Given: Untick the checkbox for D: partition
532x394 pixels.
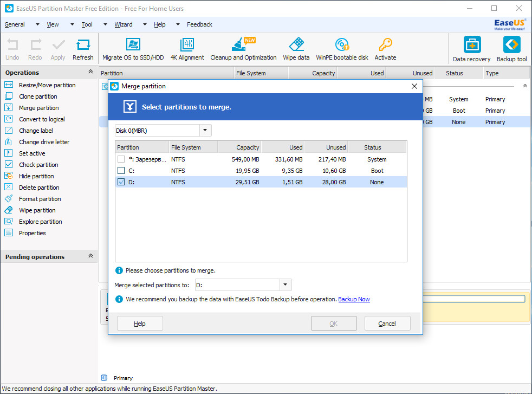Looking at the screenshot, I should 121,182.
